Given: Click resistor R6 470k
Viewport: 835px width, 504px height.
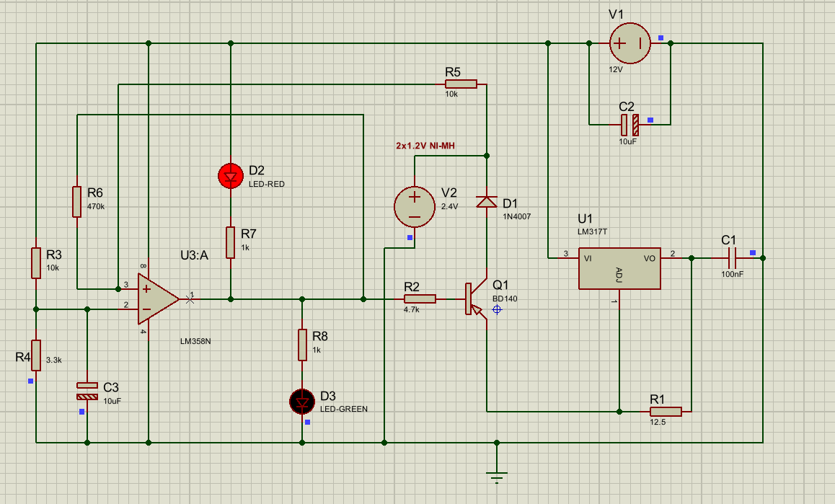Looking at the screenshot, I should pos(76,201).
